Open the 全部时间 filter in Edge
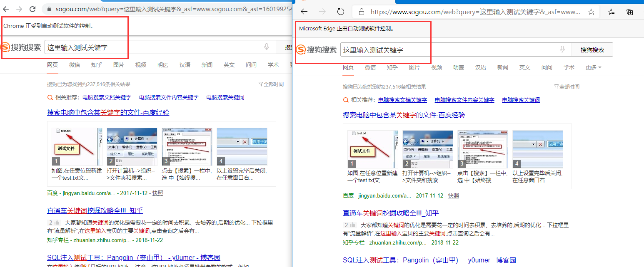Image resolution: width=644 pixels, height=267 pixels. (x=567, y=87)
